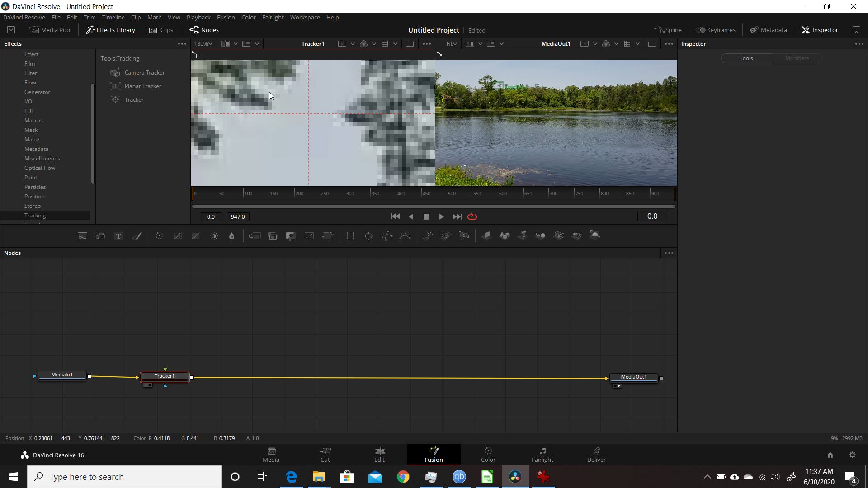Add a Spot Light node

point(577,235)
